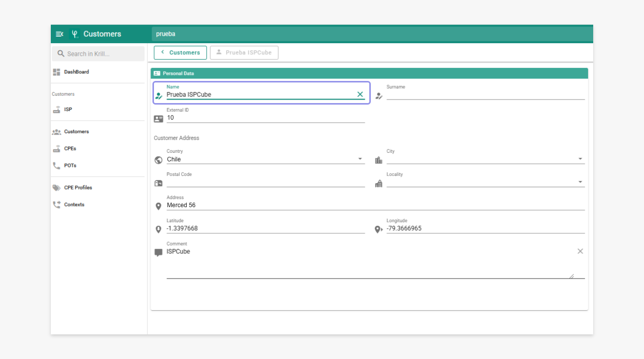Click the globe icon beside Country
The width and height of the screenshot is (644, 359).
tap(158, 160)
